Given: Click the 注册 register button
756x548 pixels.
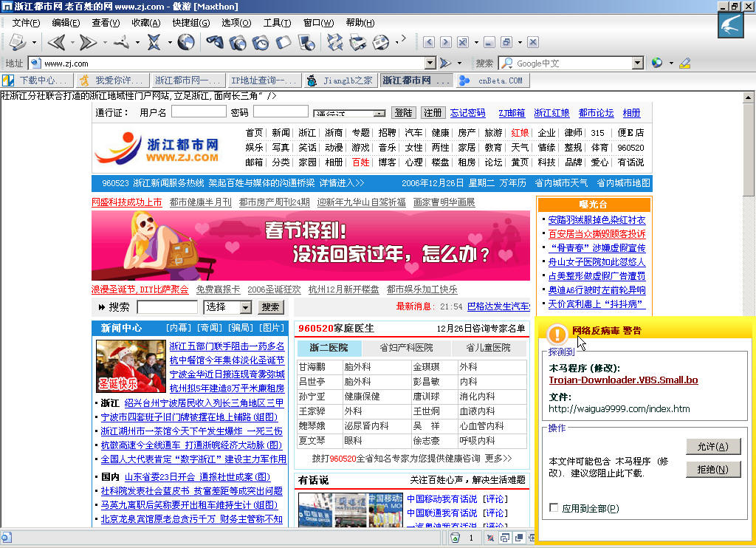Looking at the screenshot, I should tap(433, 112).
